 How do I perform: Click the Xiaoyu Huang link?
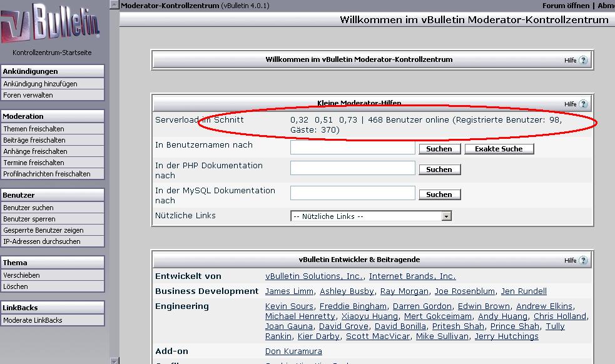pos(370,316)
